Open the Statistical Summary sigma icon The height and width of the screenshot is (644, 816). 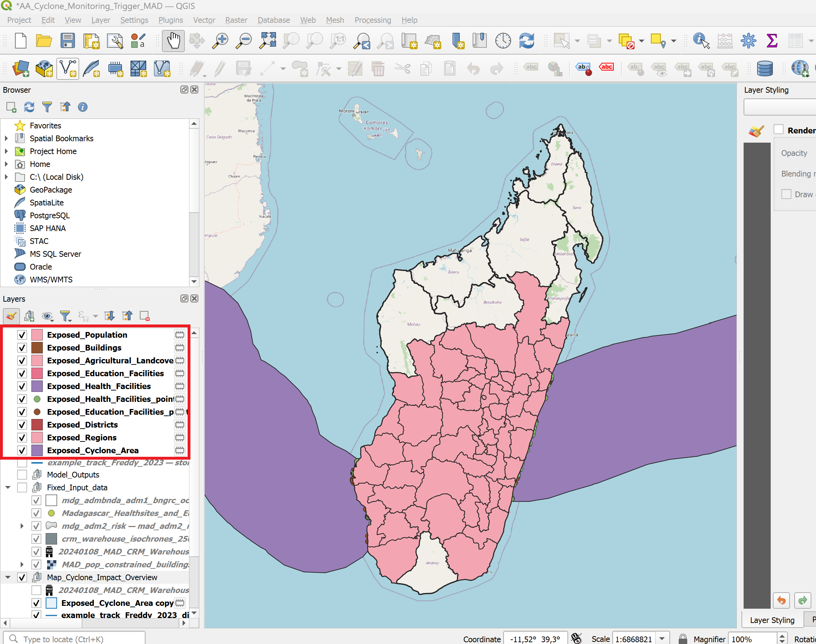click(772, 40)
